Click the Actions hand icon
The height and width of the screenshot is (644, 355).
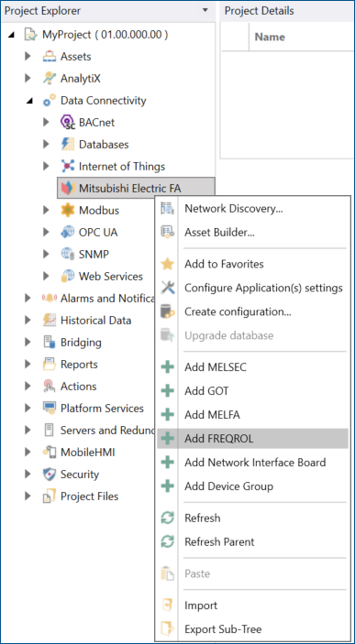point(50,386)
